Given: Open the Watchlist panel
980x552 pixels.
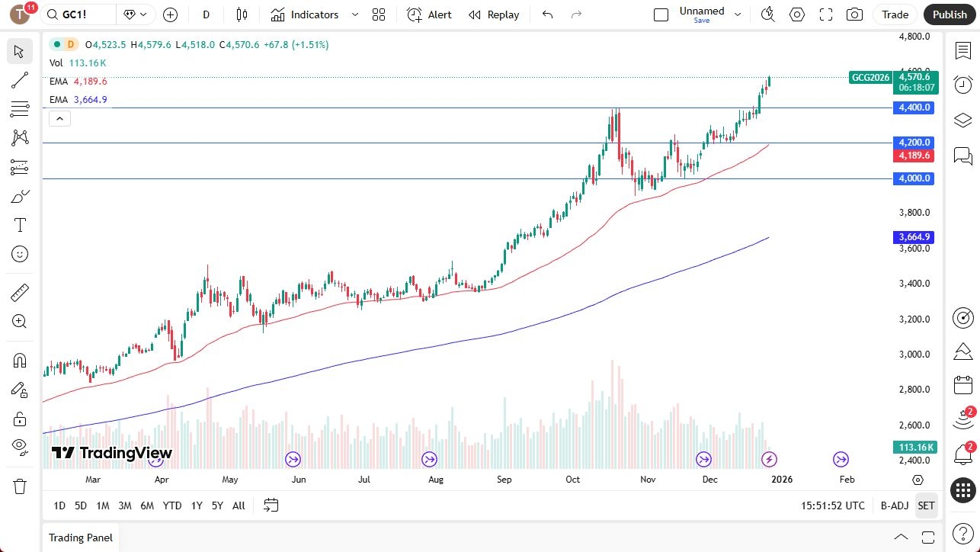Looking at the screenshot, I should click(x=962, y=50).
